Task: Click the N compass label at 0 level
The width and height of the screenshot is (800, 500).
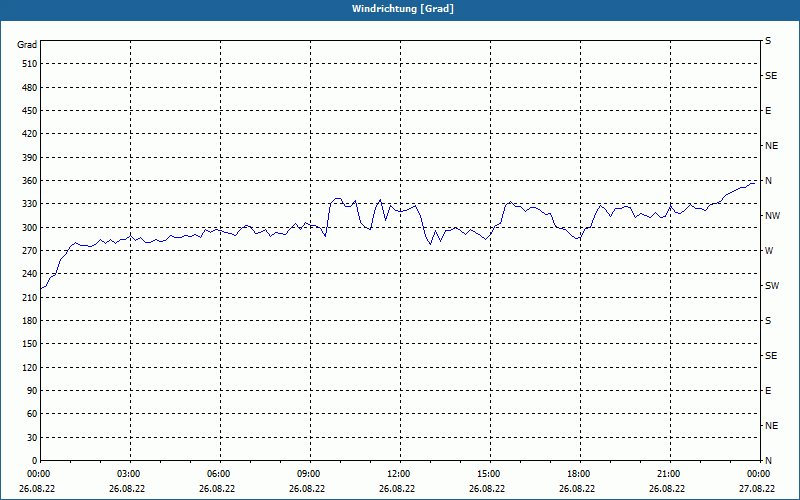Action: click(x=768, y=461)
